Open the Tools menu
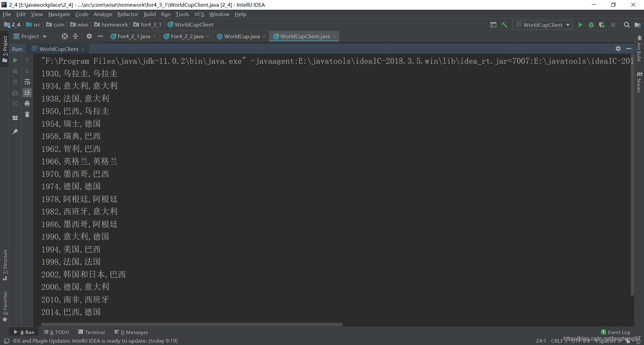This screenshot has width=644, height=345. click(x=182, y=14)
